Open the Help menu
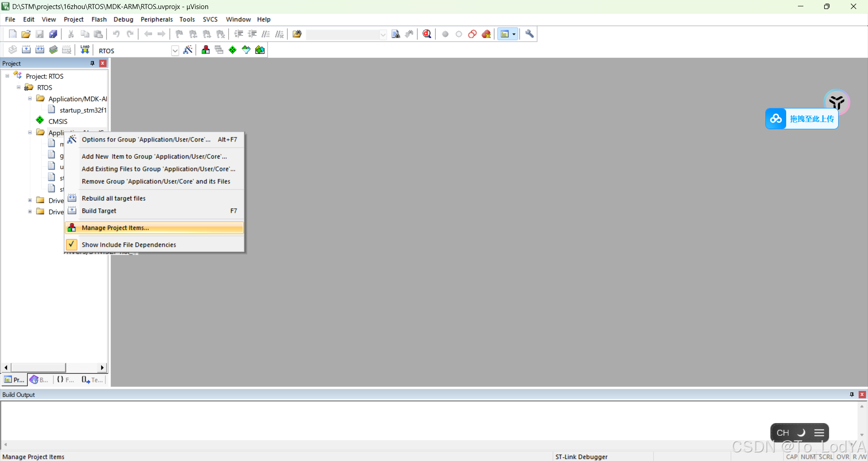The image size is (868, 461). click(264, 19)
